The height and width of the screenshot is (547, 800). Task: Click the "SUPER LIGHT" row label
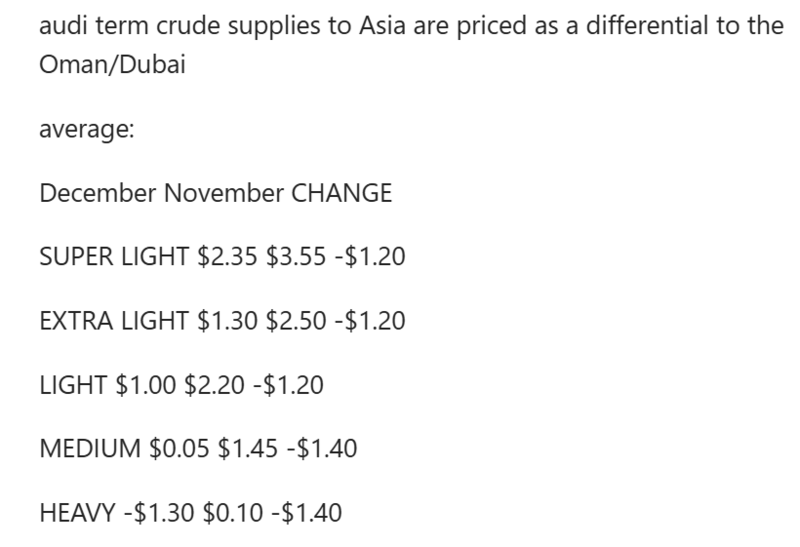(112, 257)
